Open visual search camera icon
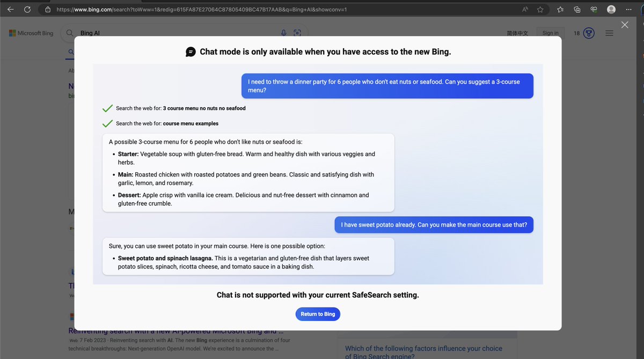This screenshot has width=644, height=359. tap(297, 33)
